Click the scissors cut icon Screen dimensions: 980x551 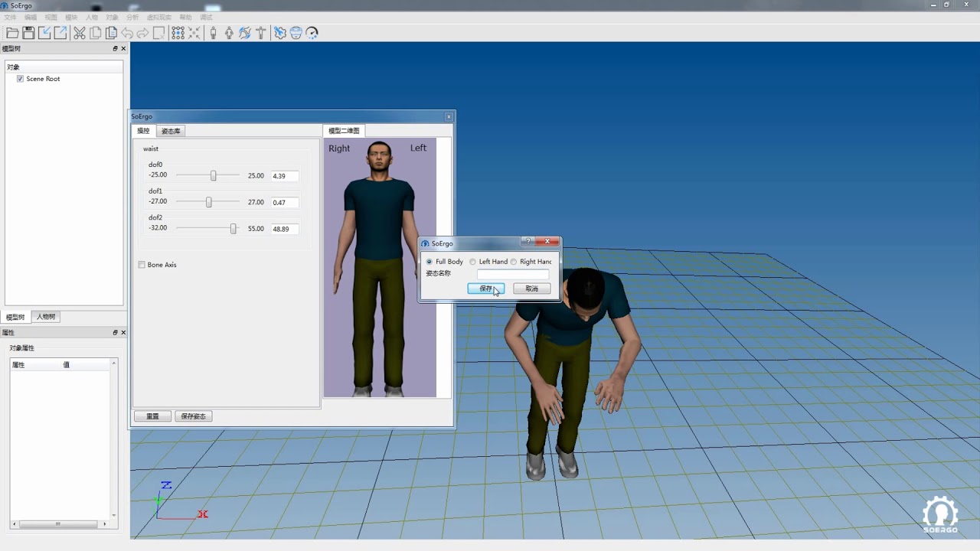pyautogui.click(x=80, y=33)
